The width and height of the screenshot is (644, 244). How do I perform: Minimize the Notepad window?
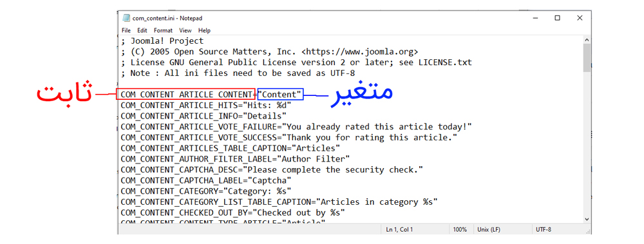pos(535,18)
